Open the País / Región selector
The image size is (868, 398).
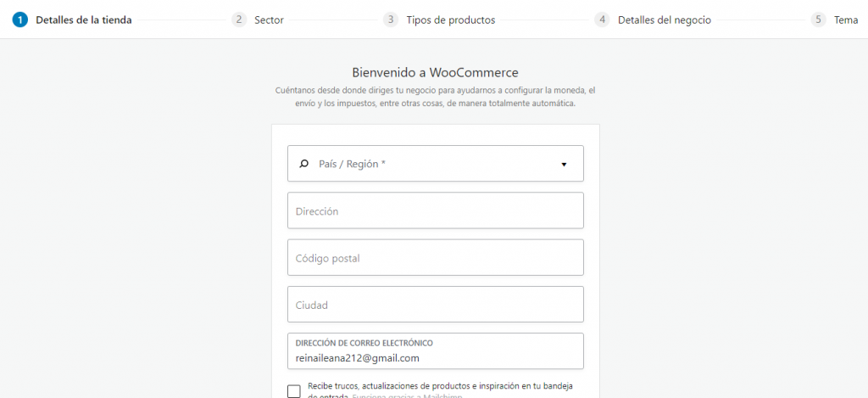click(435, 164)
